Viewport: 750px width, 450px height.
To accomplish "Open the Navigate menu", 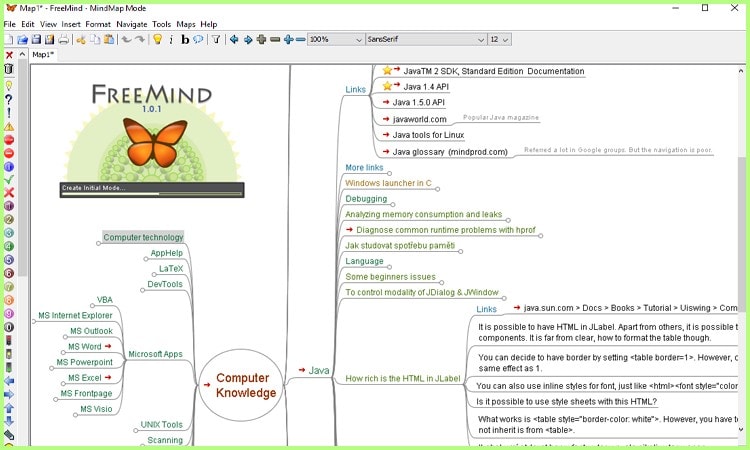I will [132, 24].
